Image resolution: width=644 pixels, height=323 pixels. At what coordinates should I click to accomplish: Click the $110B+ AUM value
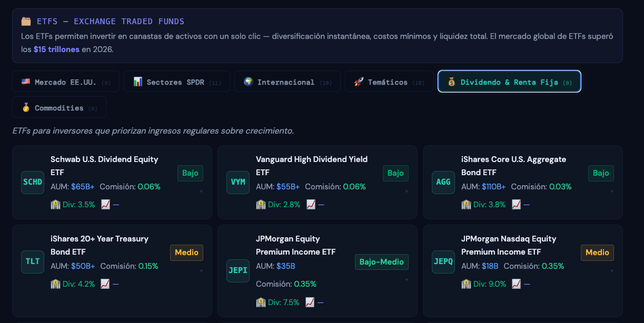tap(494, 187)
